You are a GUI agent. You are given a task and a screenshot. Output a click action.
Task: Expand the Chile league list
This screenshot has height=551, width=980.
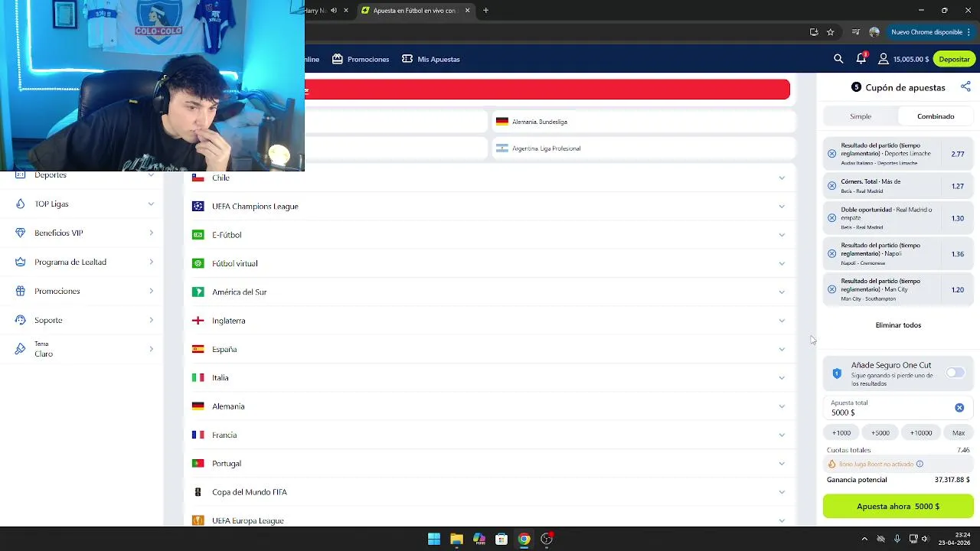click(x=782, y=178)
